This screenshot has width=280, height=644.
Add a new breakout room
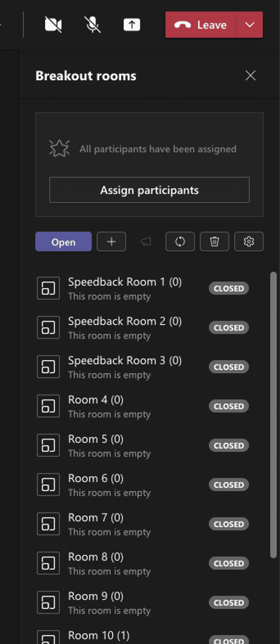pyautogui.click(x=111, y=242)
